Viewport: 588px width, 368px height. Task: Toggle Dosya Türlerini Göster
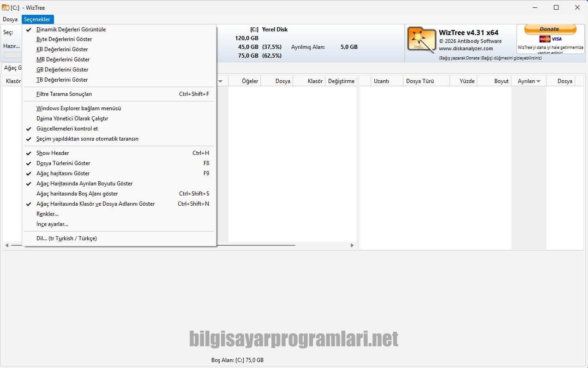pos(119,163)
